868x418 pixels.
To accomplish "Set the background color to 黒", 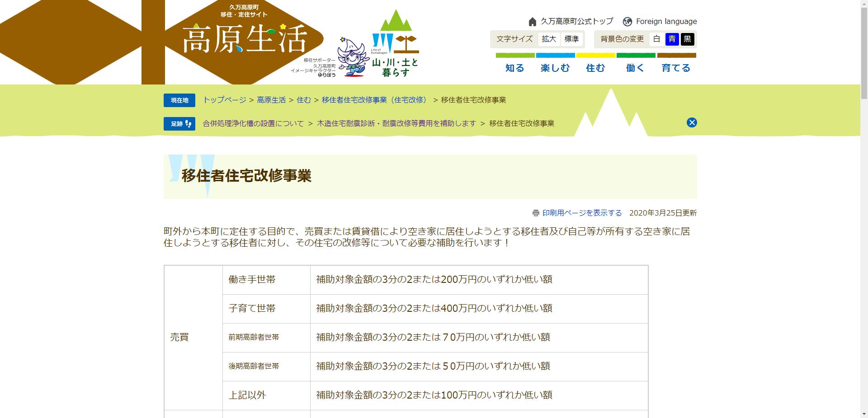I will 687,39.
